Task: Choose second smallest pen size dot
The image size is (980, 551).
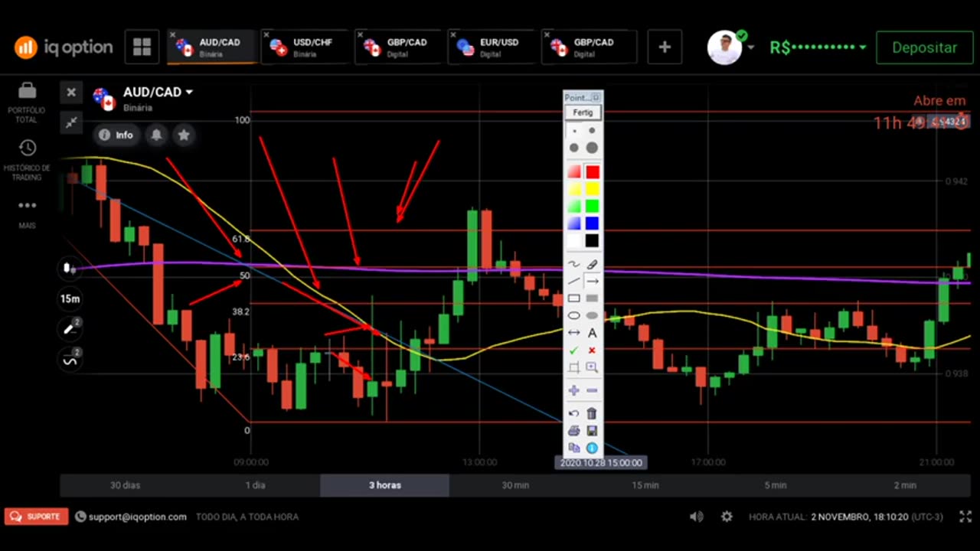Action: [x=592, y=131]
